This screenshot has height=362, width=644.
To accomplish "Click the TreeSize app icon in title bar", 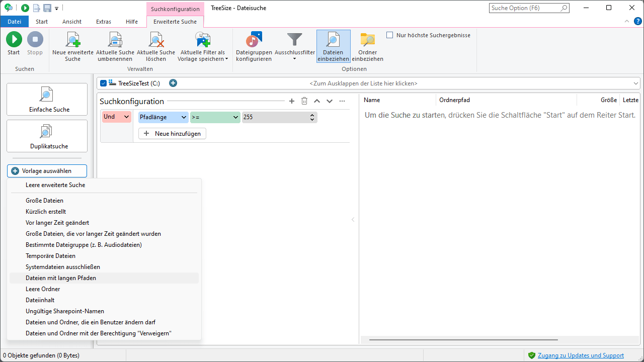I will [9, 8].
